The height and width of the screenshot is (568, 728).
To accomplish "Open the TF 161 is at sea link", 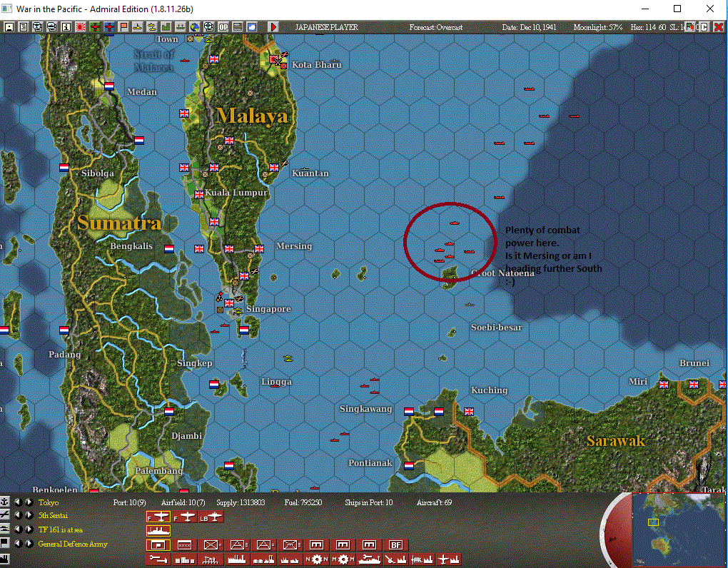I will point(61,529).
